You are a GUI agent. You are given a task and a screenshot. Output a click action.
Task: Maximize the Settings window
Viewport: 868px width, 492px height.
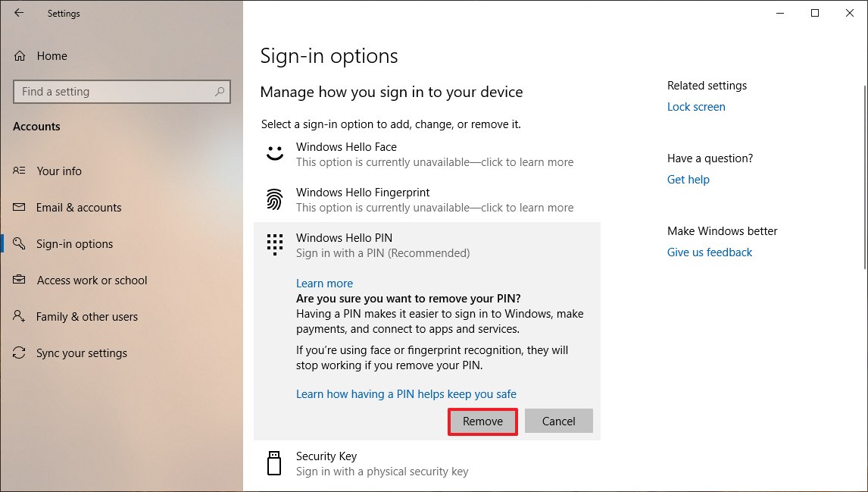[x=815, y=13]
